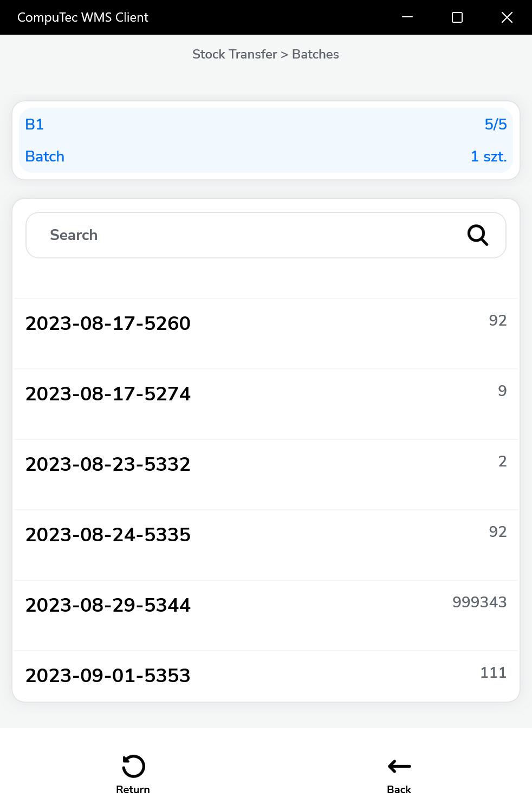Minimize the CompuTec WMS Client window
The height and width of the screenshot is (804, 532).
point(407,17)
